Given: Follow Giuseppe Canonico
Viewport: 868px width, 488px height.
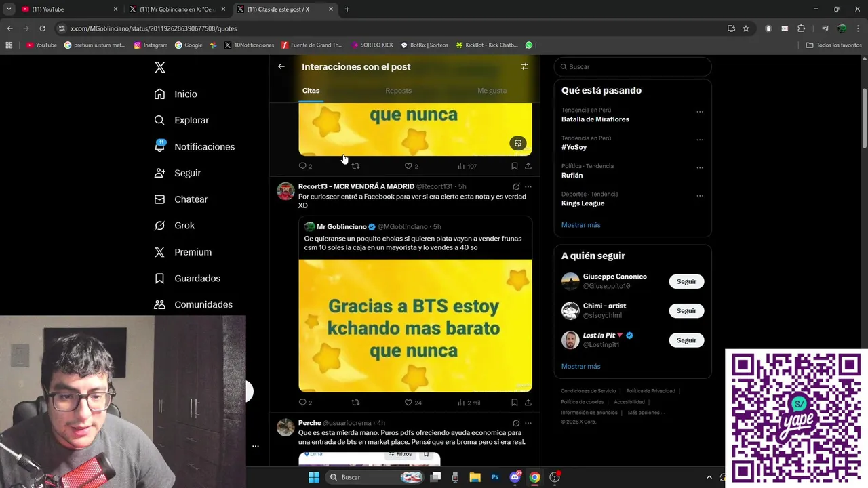Looking at the screenshot, I should (686, 281).
